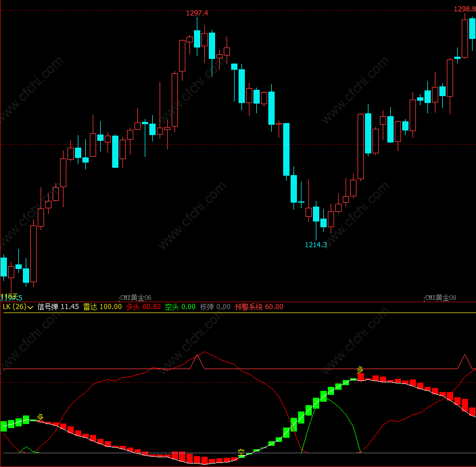Click the CMX黄金08 contract marker
476x467 pixels.
click(x=441, y=298)
